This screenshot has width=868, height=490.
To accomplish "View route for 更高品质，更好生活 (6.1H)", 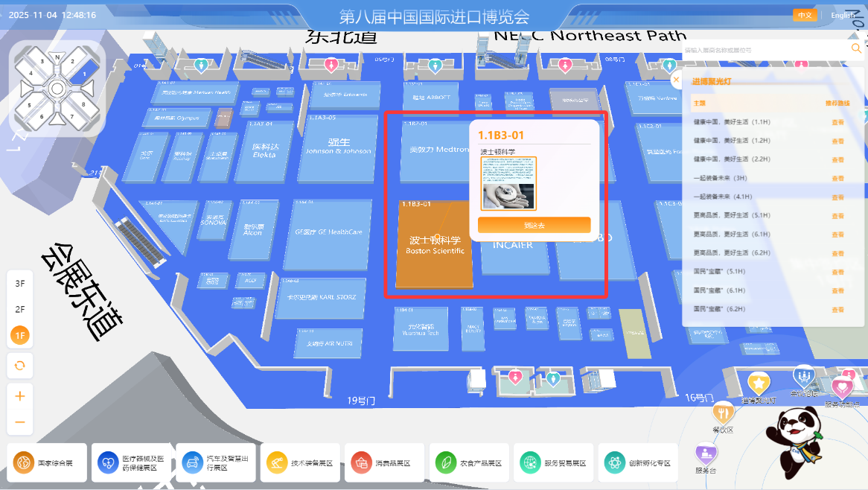I will point(837,235).
